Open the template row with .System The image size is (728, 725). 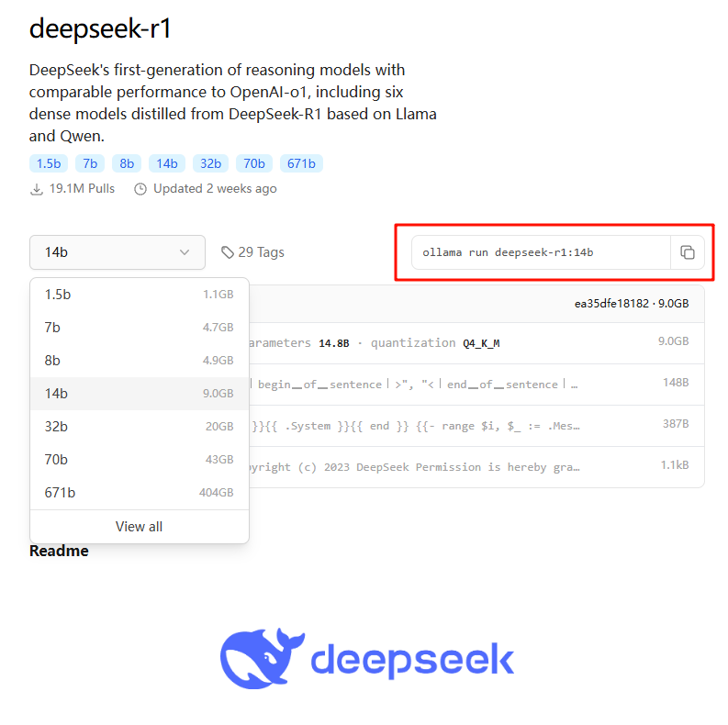point(476,426)
